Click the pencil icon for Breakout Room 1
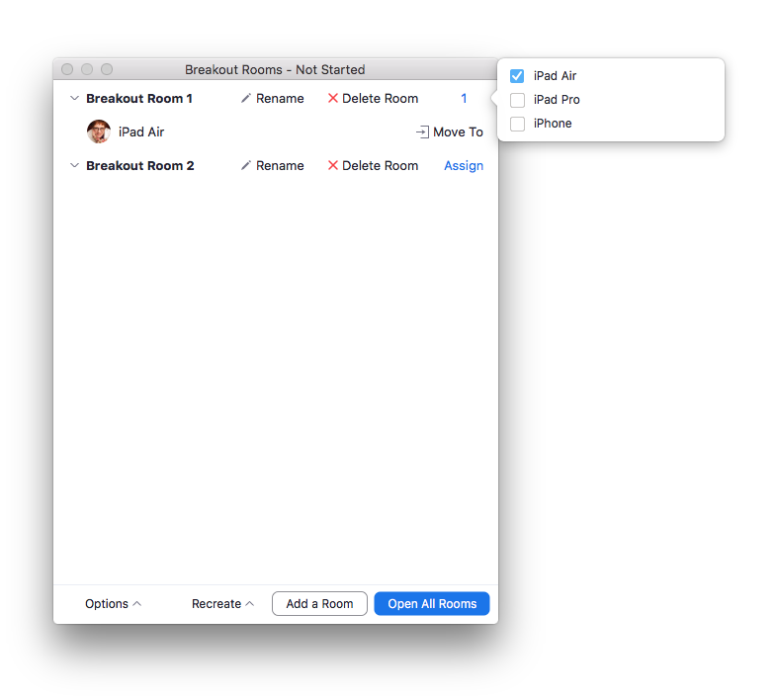 (x=246, y=99)
